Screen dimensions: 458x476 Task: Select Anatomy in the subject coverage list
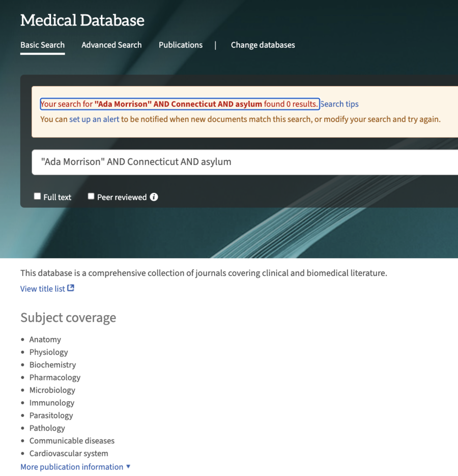(x=45, y=339)
